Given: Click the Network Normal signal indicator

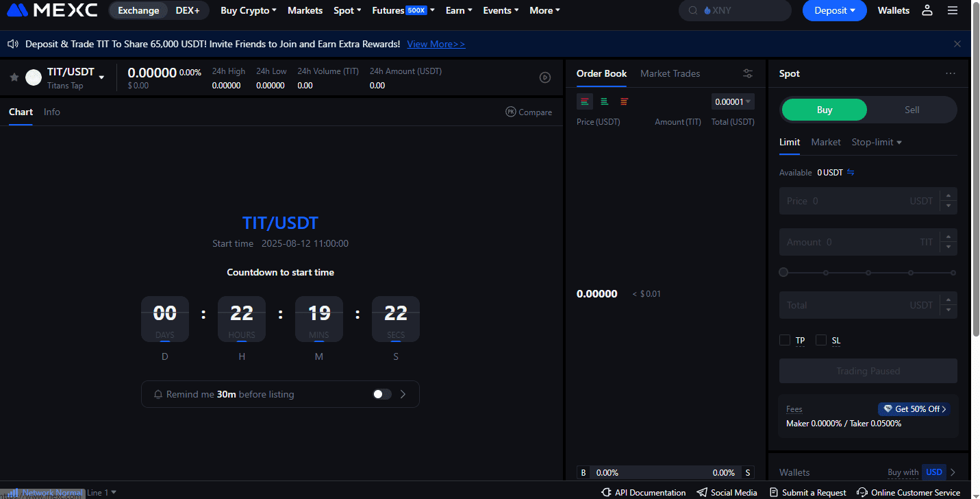Looking at the screenshot, I should 45,492.
